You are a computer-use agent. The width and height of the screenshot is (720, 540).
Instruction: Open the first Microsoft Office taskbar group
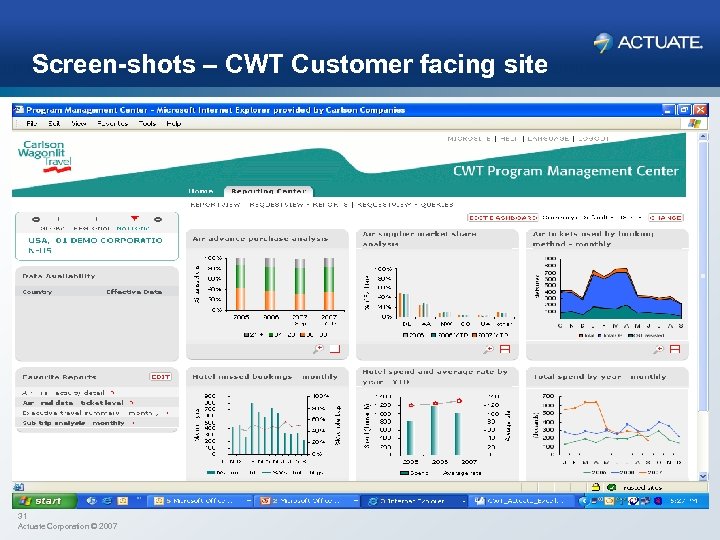click(202, 501)
